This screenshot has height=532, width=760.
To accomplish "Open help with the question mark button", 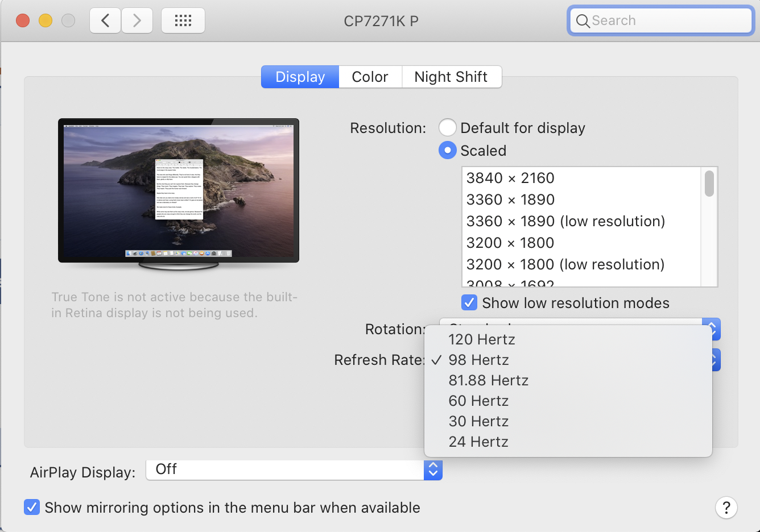I will pos(726,508).
